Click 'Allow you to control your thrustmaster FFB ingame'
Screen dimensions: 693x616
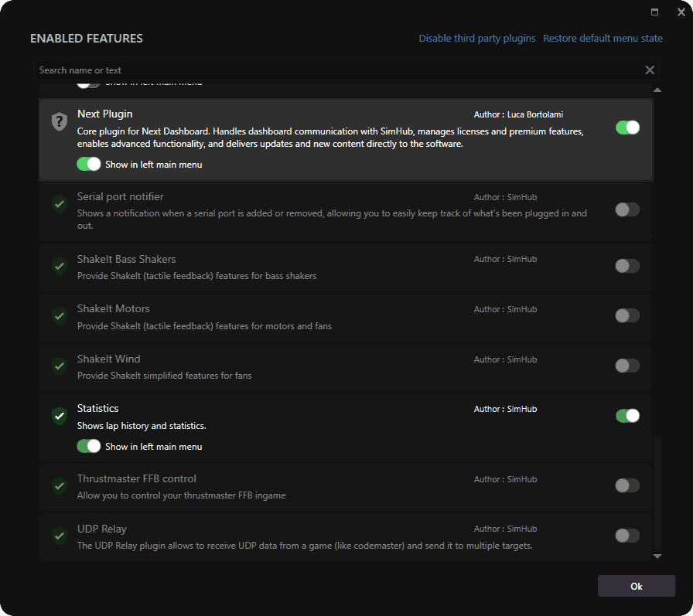coord(181,495)
